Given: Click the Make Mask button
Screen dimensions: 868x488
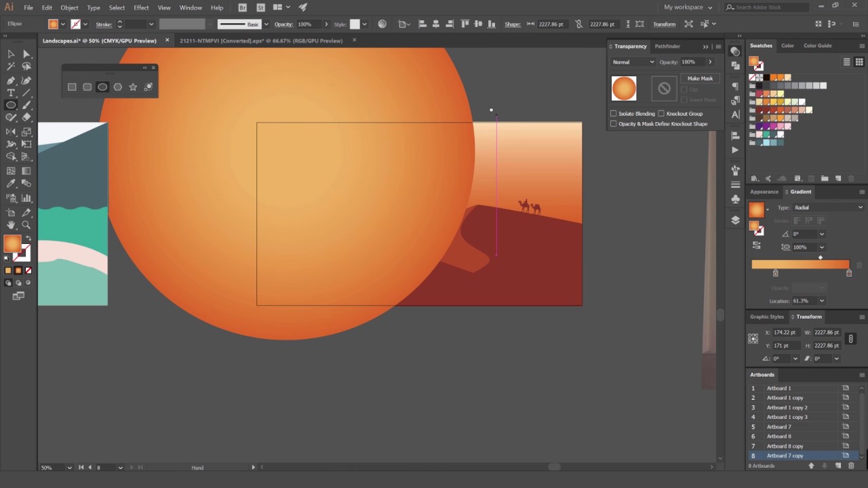Looking at the screenshot, I should 700,79.
